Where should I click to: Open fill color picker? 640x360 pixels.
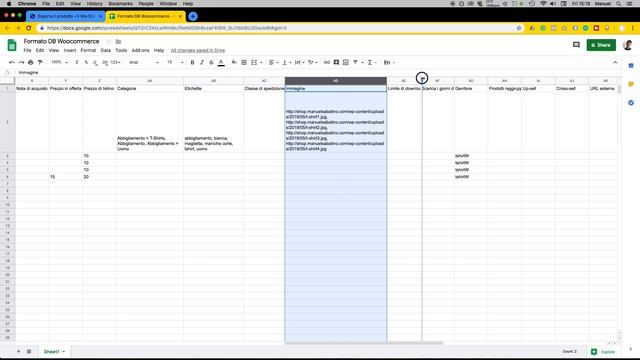coord(234,62)
